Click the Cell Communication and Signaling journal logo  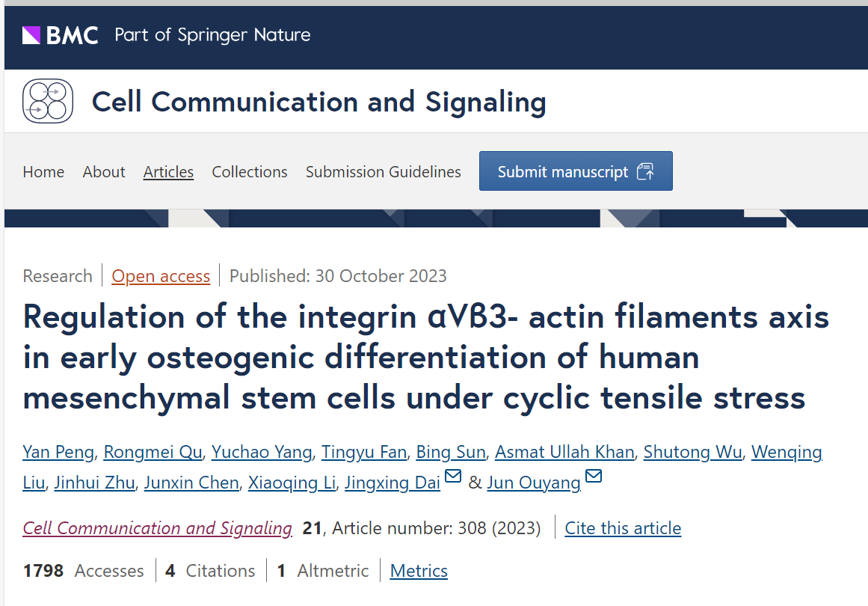tap(48, 102)
